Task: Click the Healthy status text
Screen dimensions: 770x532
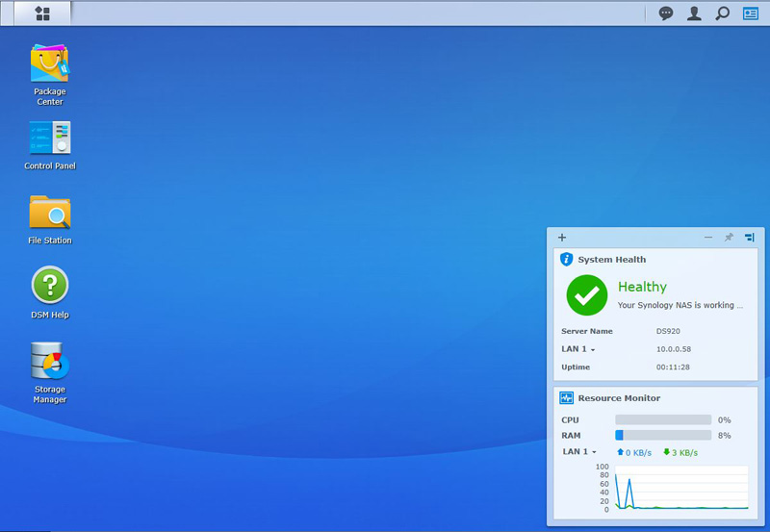Action: (642, 287)
